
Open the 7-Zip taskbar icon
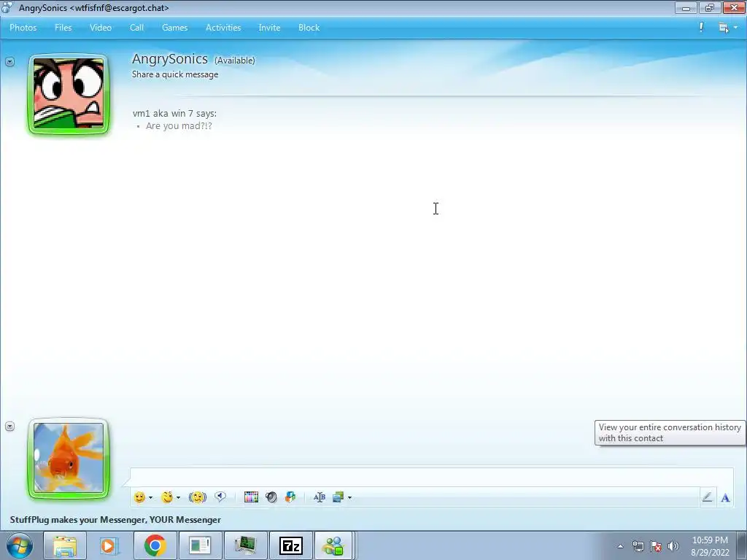pyautogui.click(x=291, y=545)
